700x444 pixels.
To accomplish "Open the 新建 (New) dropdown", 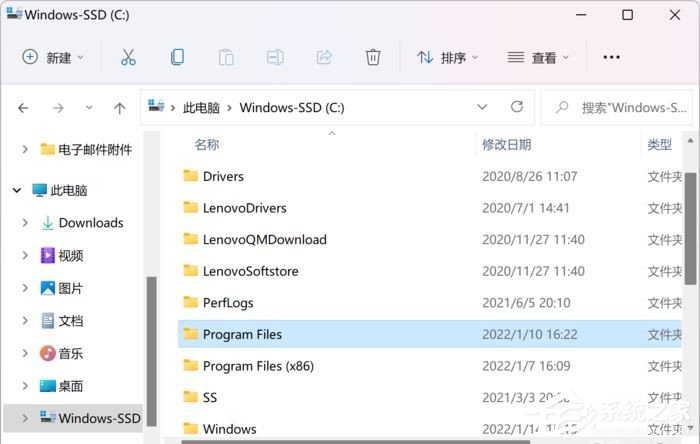I will [x=53, y=57].
